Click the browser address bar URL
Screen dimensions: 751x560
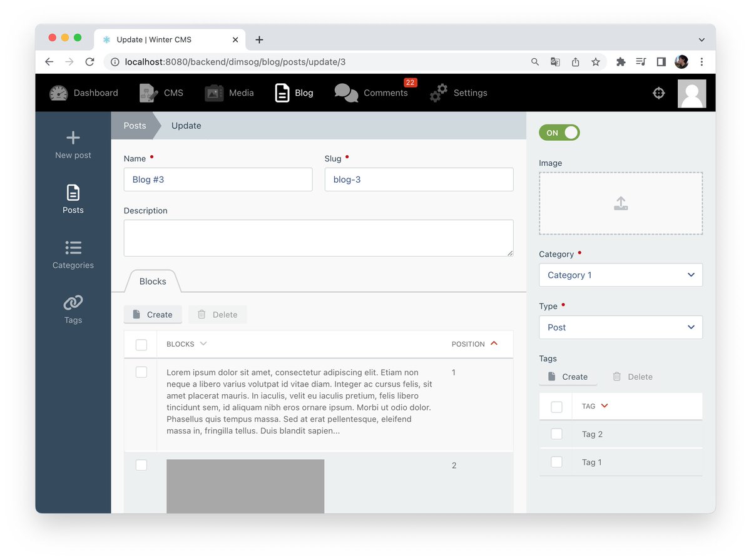pyautogui.click(x=235, y=62)
